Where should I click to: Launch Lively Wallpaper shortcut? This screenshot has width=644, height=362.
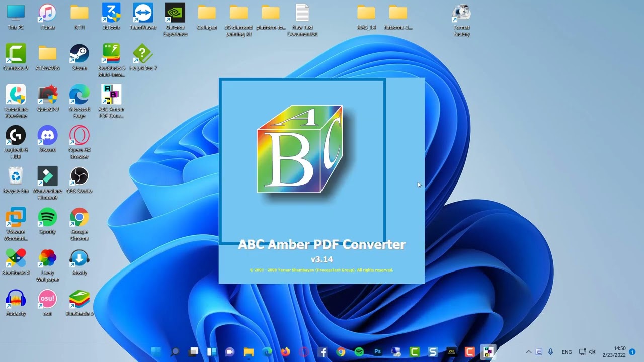[47, 265]
